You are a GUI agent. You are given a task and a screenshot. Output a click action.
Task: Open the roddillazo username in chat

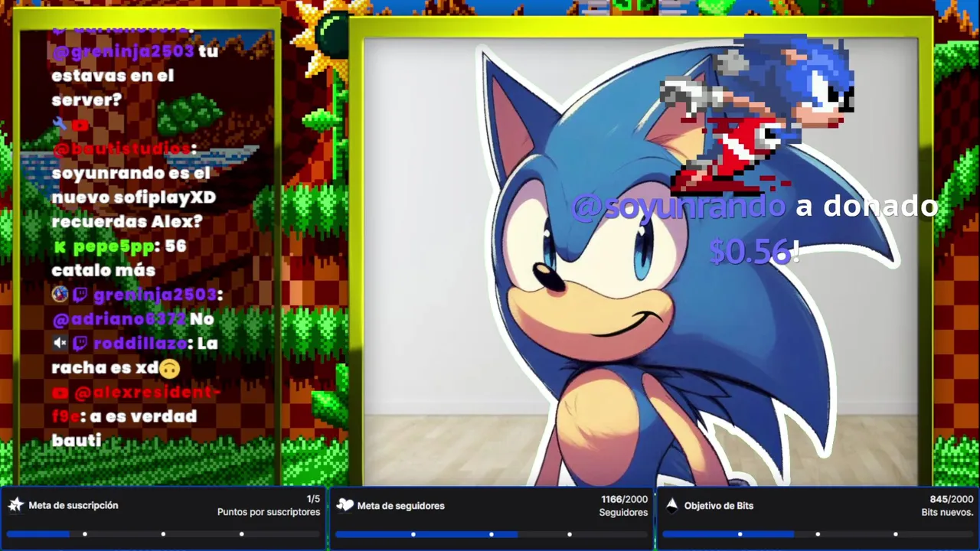click(x=140, y=344)
